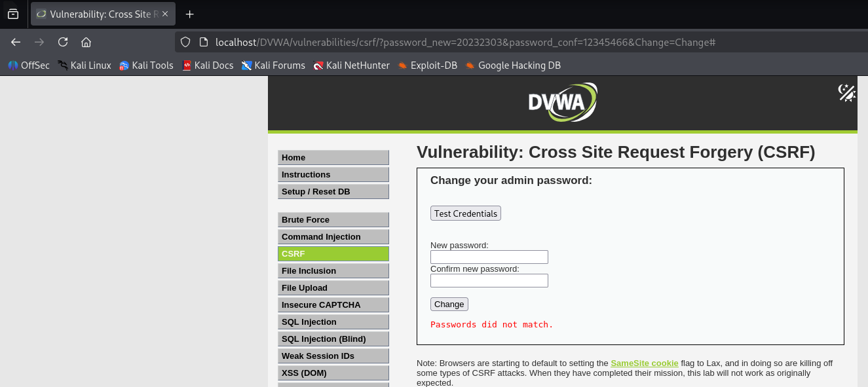Click the Test Credentials button
The height and width of the screenshot is (387, 868).
pos(466,213)
